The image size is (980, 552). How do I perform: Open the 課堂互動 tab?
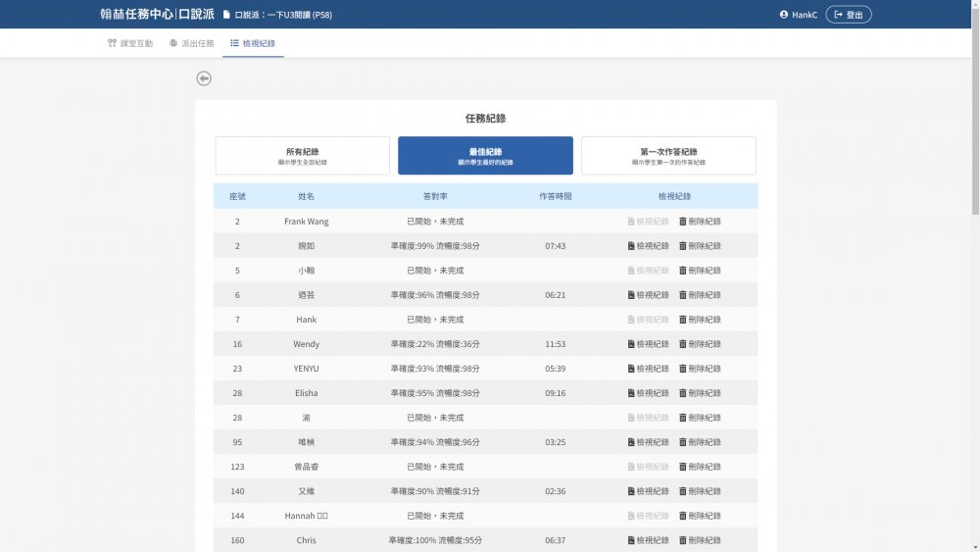tap(130, 43)
